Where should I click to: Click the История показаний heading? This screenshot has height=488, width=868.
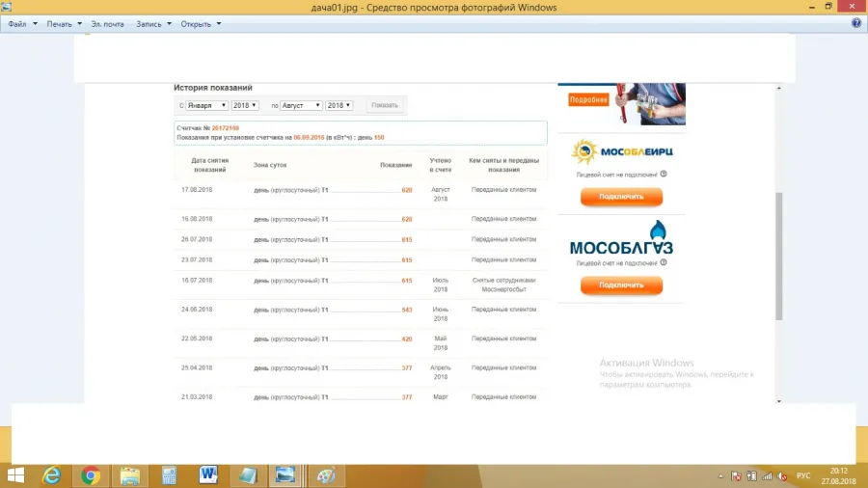[212, 88]
